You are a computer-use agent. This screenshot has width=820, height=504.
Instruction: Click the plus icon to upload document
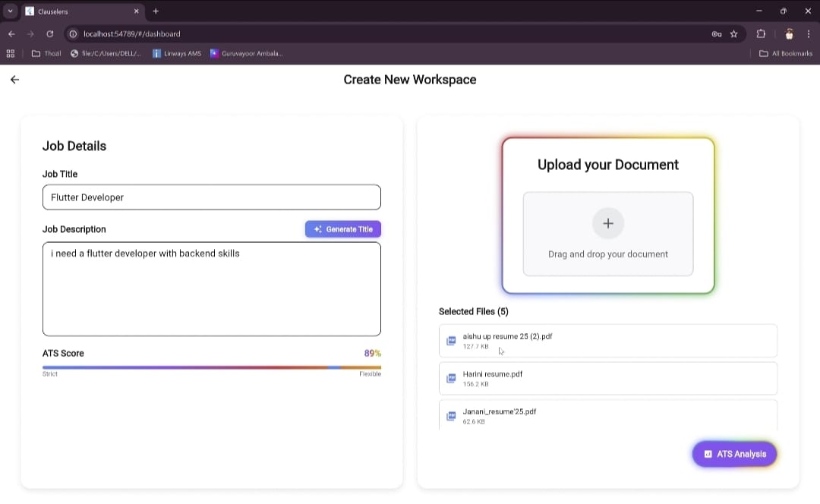[607, 223]
